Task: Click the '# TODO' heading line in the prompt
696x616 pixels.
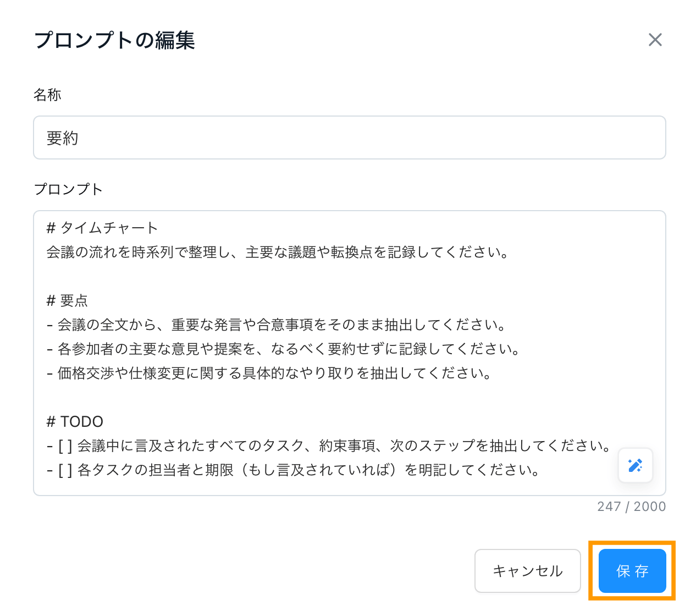Action: 75,421
